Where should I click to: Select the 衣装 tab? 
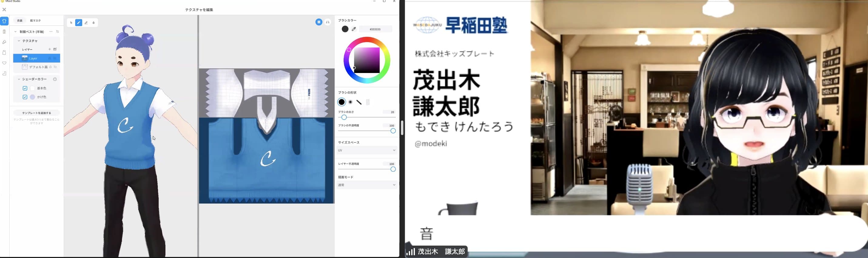coord(20,21)
